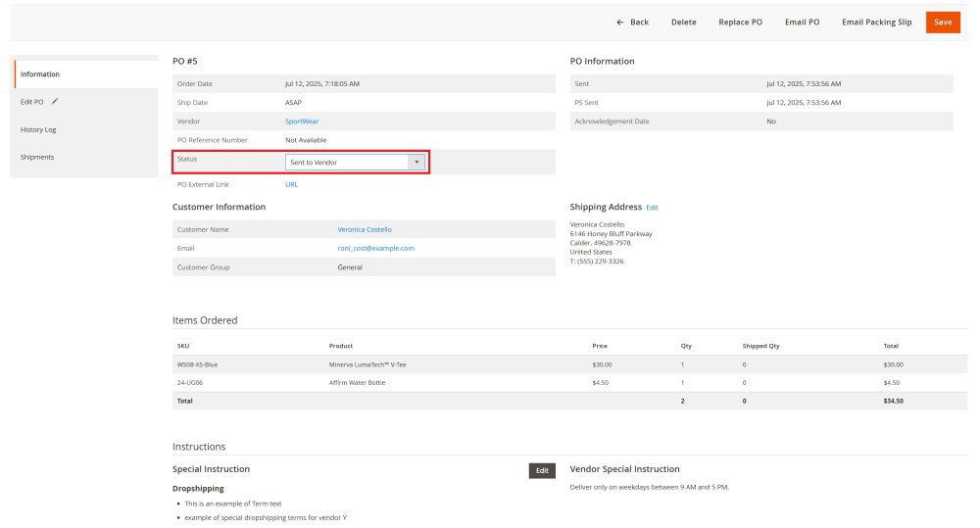Viewport: 980px width, 528px height.
Task: Click the Replace PO button
Action: 740,23
